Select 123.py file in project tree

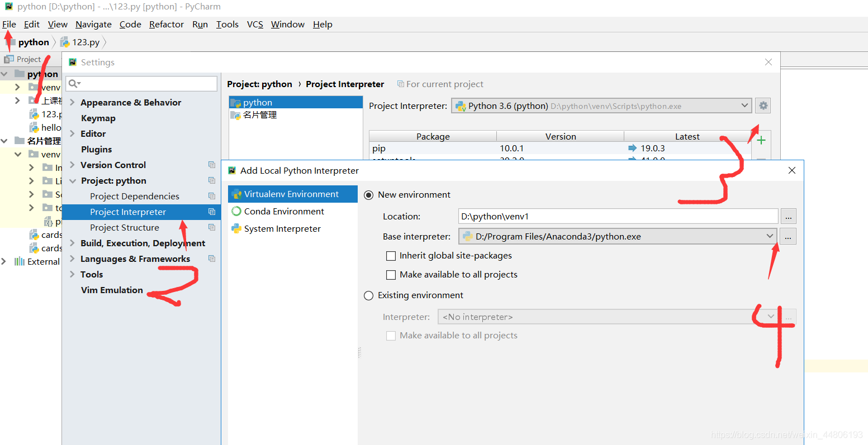tap(46, 114)
